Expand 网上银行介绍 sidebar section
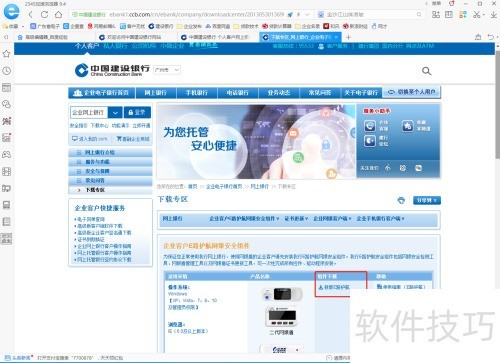 coord(110,152)
